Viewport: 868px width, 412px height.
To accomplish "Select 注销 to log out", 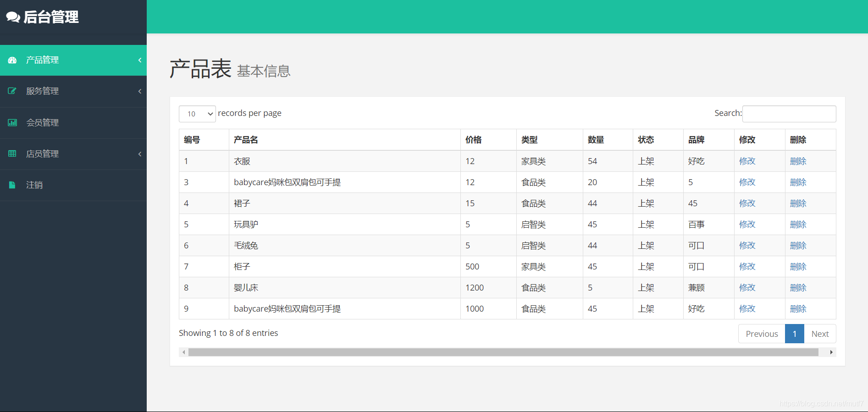I will (x=73, y=185).
